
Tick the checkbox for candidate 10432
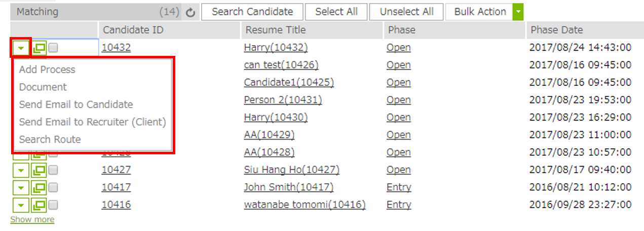[53, 48]
